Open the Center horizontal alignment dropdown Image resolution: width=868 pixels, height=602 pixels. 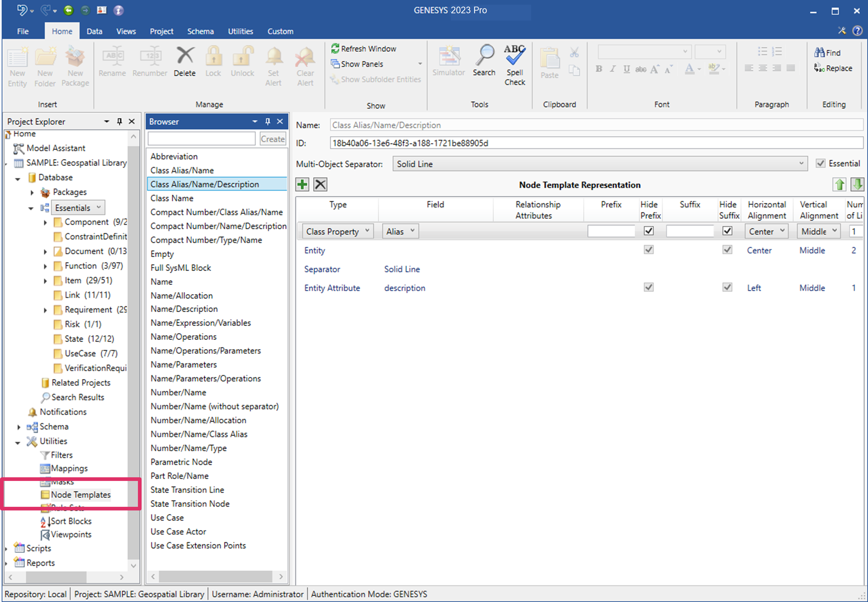(767, 231)
